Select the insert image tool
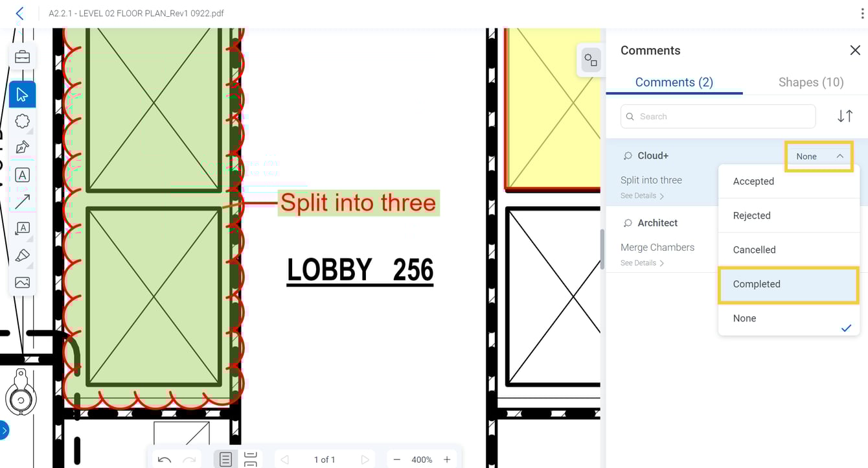Screen dimensions: 868x468 click(x=22, y=282)
